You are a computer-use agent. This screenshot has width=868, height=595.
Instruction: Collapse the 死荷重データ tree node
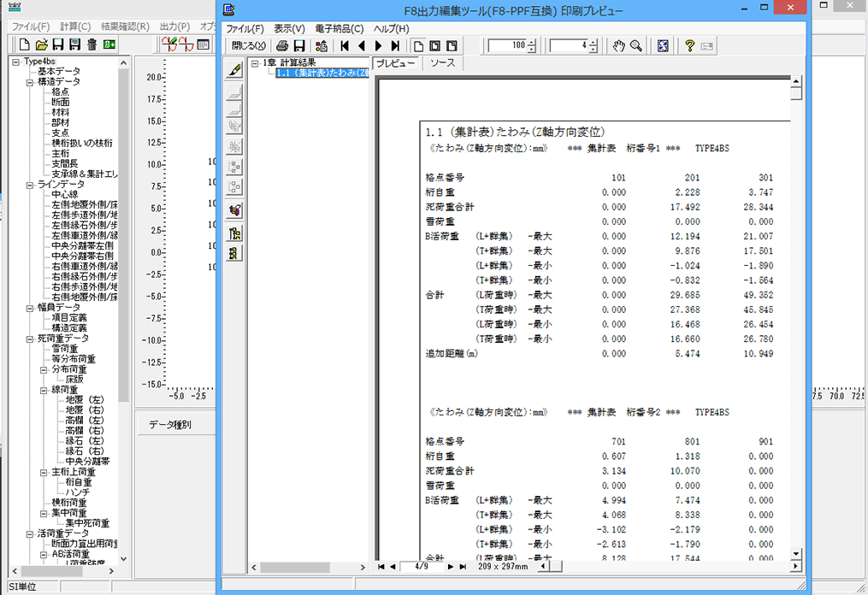[x=30, y=339]
